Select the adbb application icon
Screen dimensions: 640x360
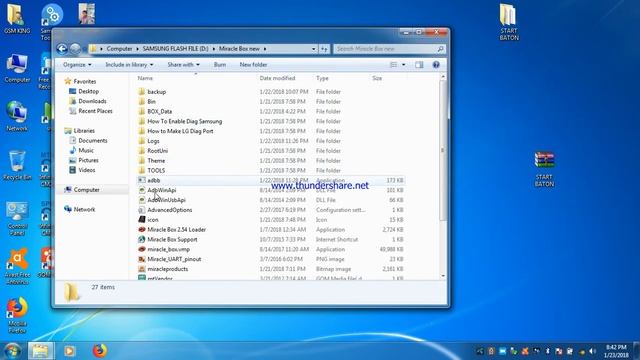(142, 180)
